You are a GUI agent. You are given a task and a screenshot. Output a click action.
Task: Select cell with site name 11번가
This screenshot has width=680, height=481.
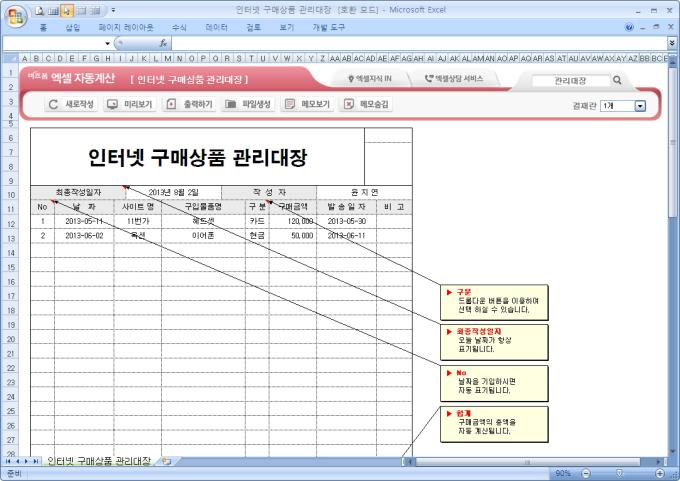(x=138, y=221)
